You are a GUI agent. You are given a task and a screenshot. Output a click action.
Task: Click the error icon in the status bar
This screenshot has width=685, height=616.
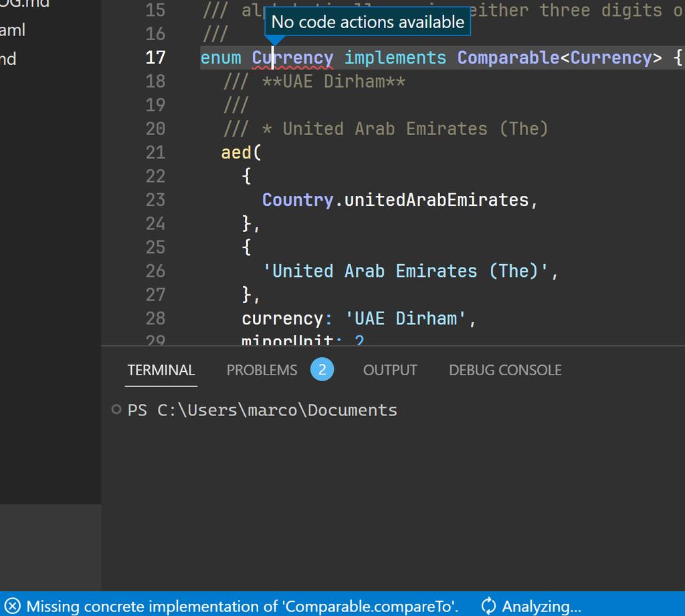click(x=12, y=607)
